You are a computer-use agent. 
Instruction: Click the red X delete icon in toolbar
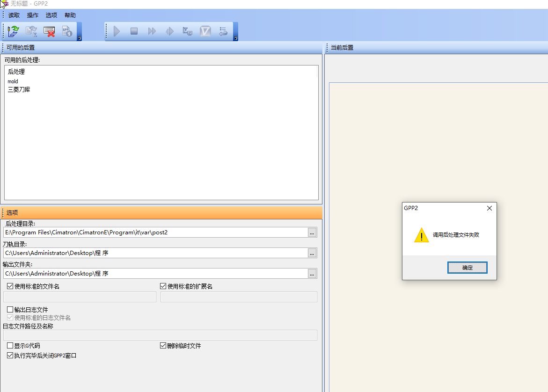49,31
